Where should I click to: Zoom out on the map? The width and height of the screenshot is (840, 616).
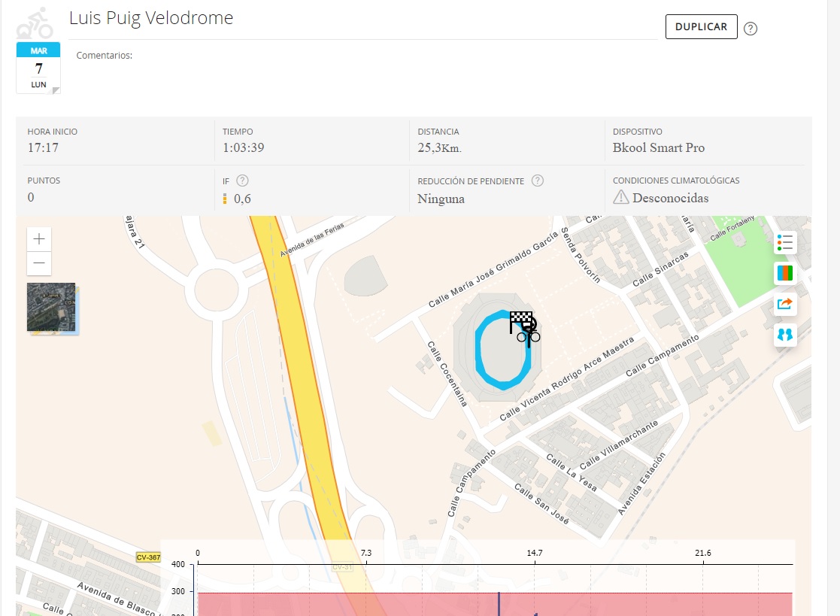point(39,263)
